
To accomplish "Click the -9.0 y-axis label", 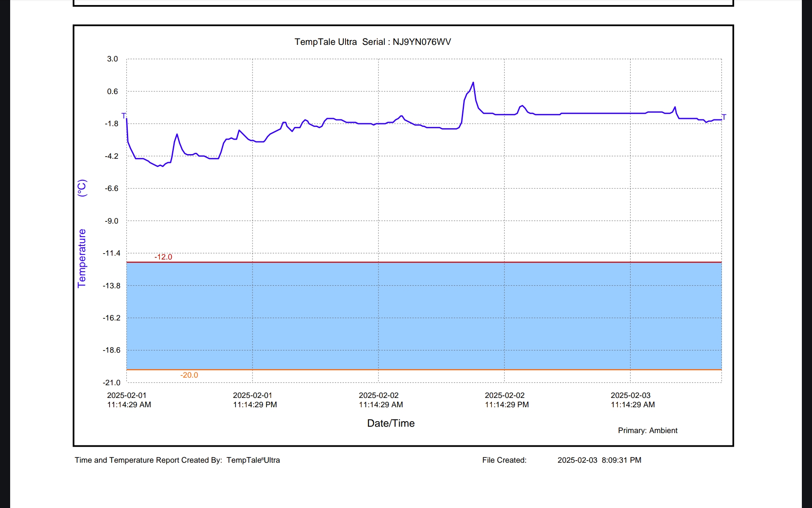I will (112, 221).
